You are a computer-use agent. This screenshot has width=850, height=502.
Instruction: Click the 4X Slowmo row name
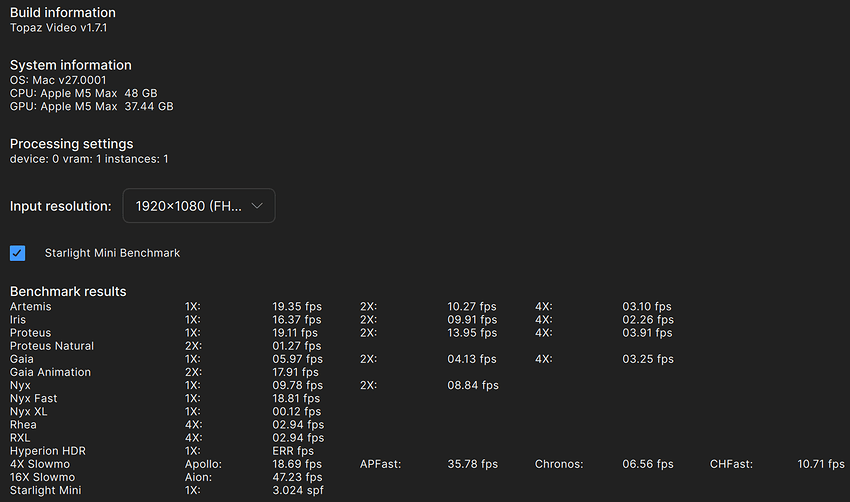point(40,464)
